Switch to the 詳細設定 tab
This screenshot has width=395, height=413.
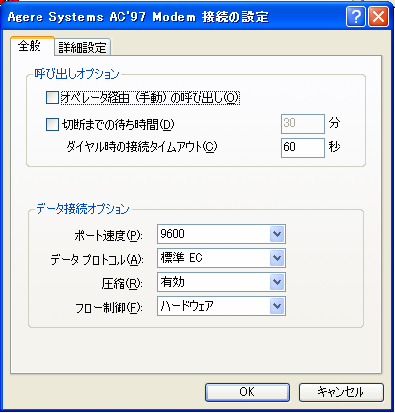[82, 47]
